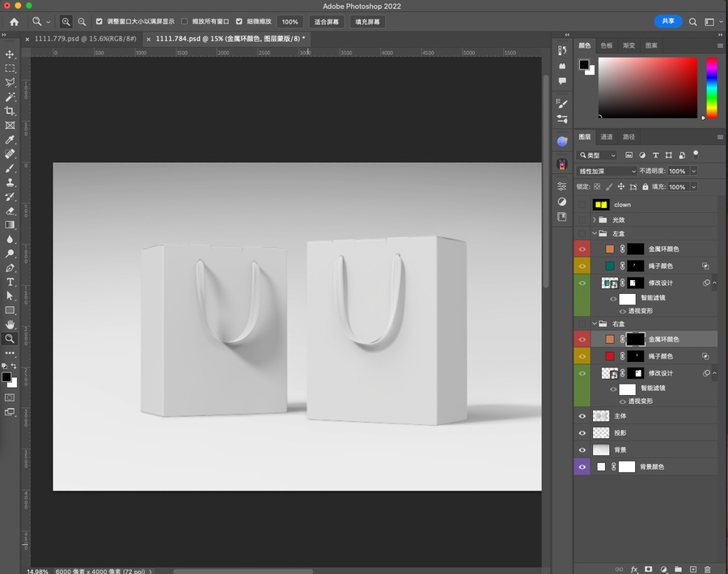The width and height of the screenshot is (728, 574).
Task: Open the fill percentage dropdown arrow
Action: pos(694,187)
